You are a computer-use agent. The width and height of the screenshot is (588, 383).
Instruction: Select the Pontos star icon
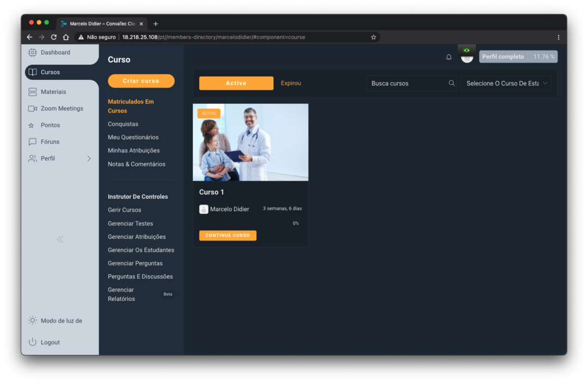click(x=32, y=125)
